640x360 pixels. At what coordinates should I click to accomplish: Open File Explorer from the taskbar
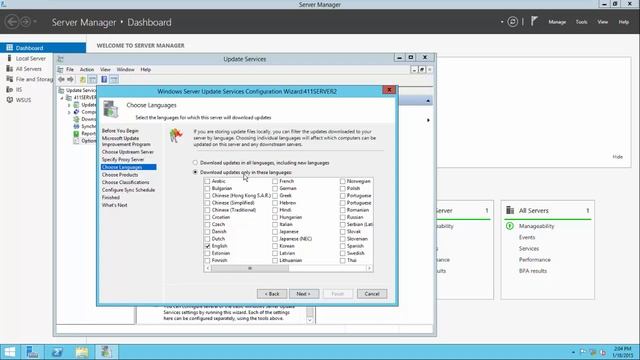coord(82,352)
